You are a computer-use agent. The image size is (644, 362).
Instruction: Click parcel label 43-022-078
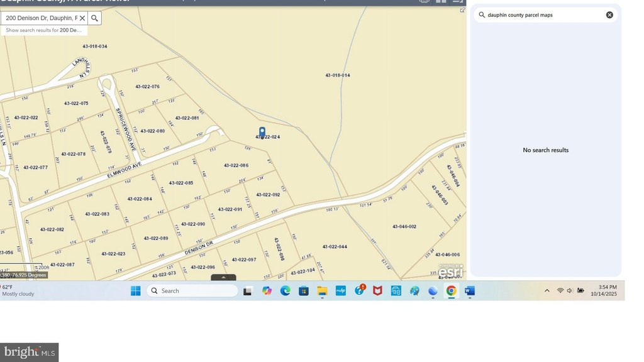click(74, 155)
